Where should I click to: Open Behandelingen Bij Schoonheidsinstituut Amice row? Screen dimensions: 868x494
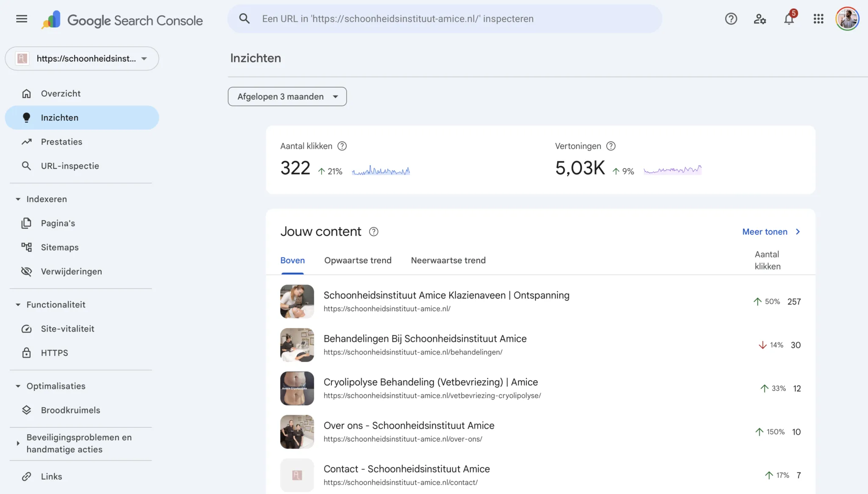point(540,345)
